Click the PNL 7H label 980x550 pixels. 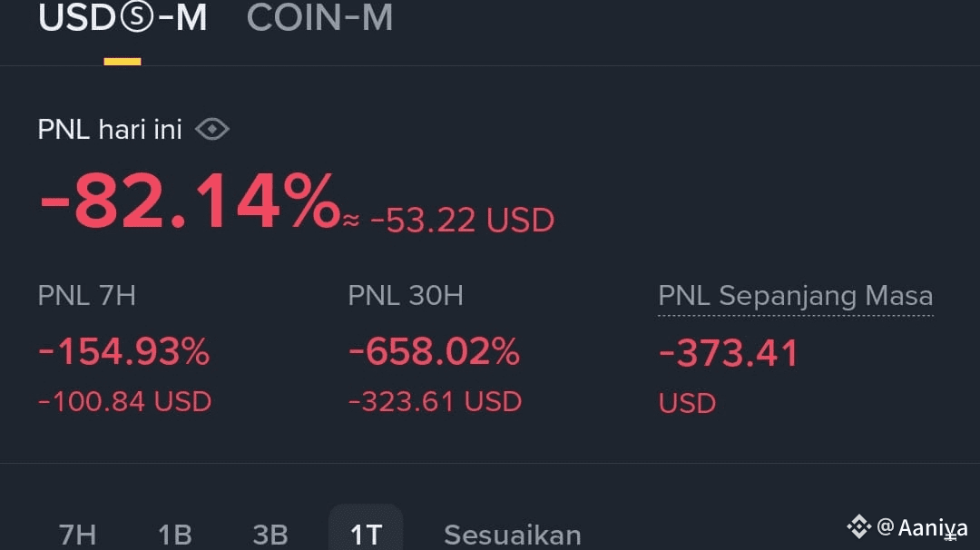87,296
